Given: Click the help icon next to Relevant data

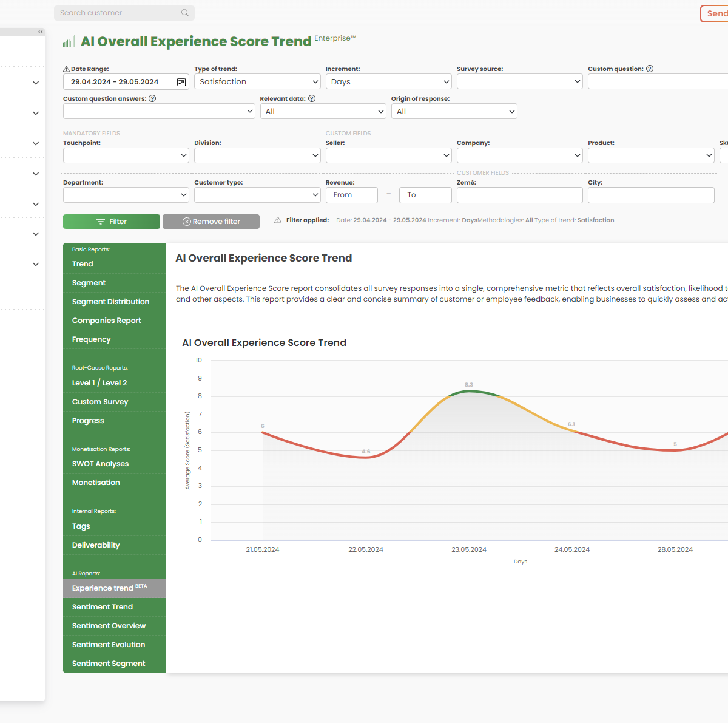Looking at the screenshot, I should 312,98.
